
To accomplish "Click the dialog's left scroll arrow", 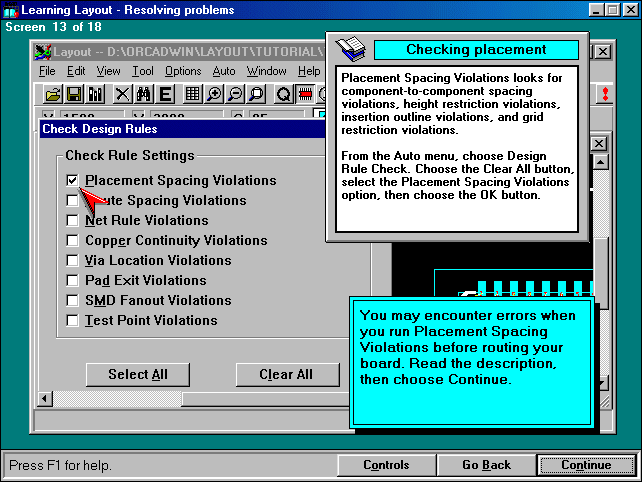I will 45,399.
